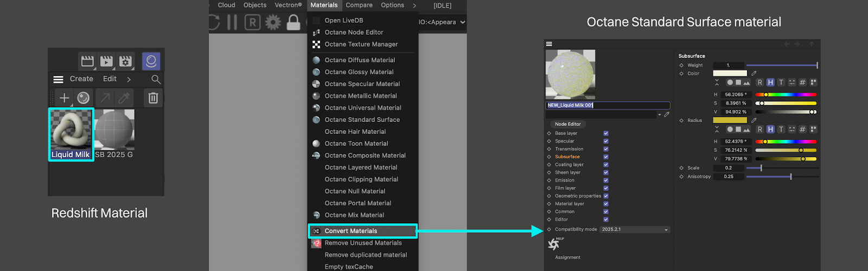The height and width of the screenshot is (271, 868).
Task: Click the lock icon in Octane toolbar
Action: pos(293,22)
